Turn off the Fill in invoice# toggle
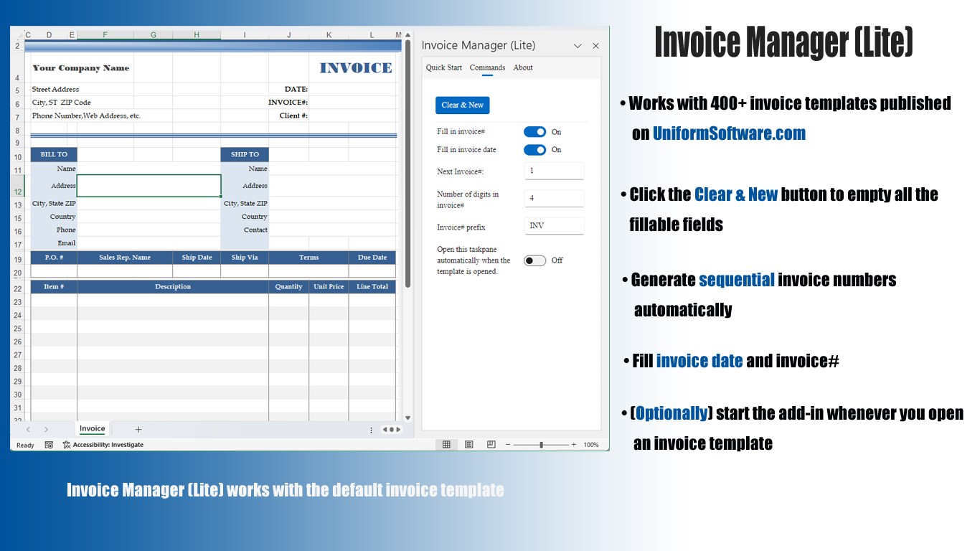 534,132
